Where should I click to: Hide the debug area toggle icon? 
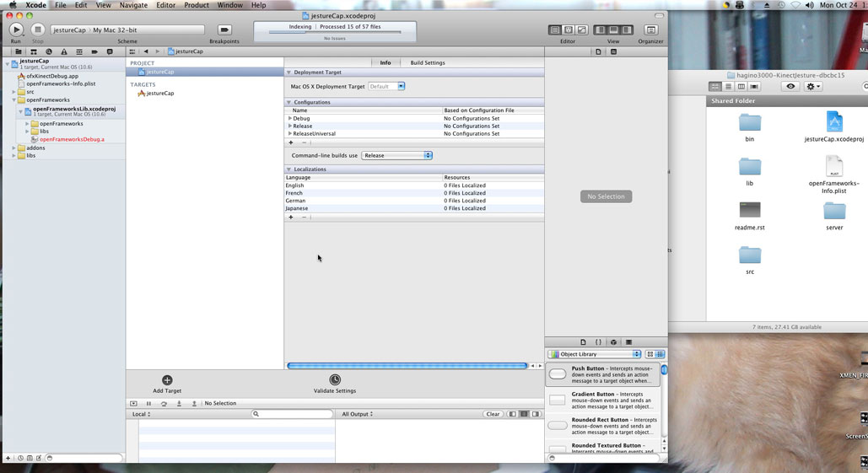click(133, 404)
